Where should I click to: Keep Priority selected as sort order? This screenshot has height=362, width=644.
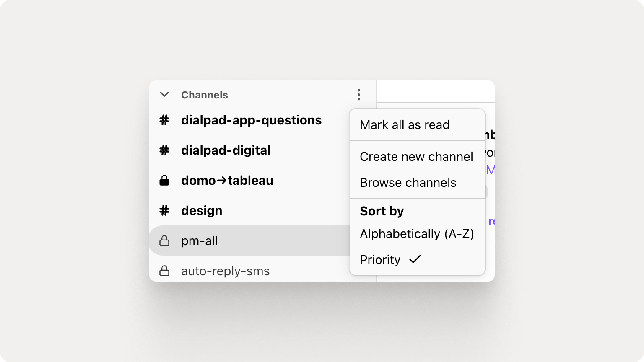click(x=379, y=259)
